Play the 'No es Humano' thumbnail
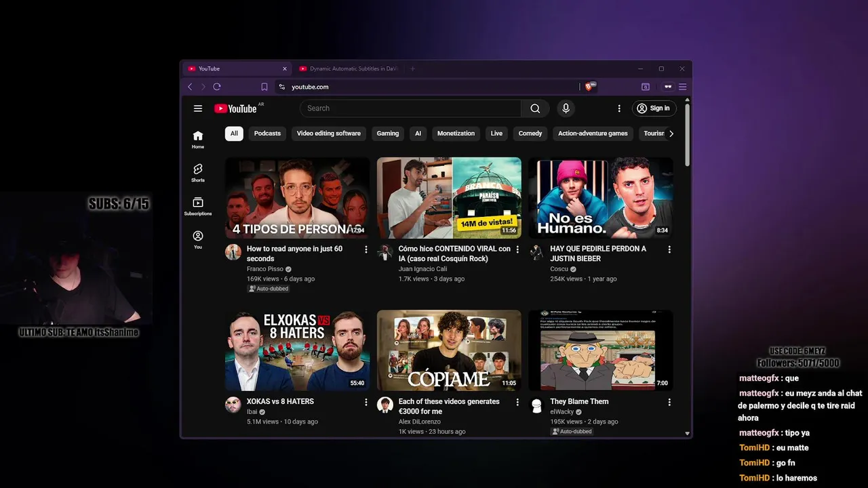Screen dimensions: 868x488 coord(601,198)
